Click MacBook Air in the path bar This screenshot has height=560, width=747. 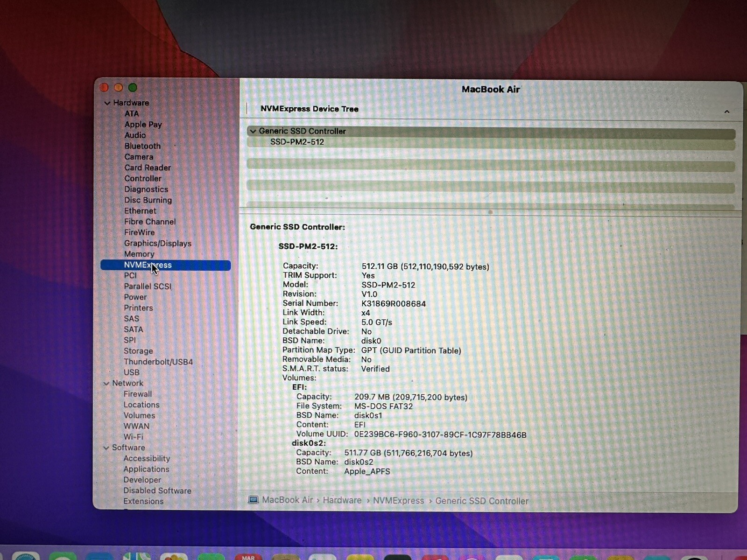click(x=287, y=500)
